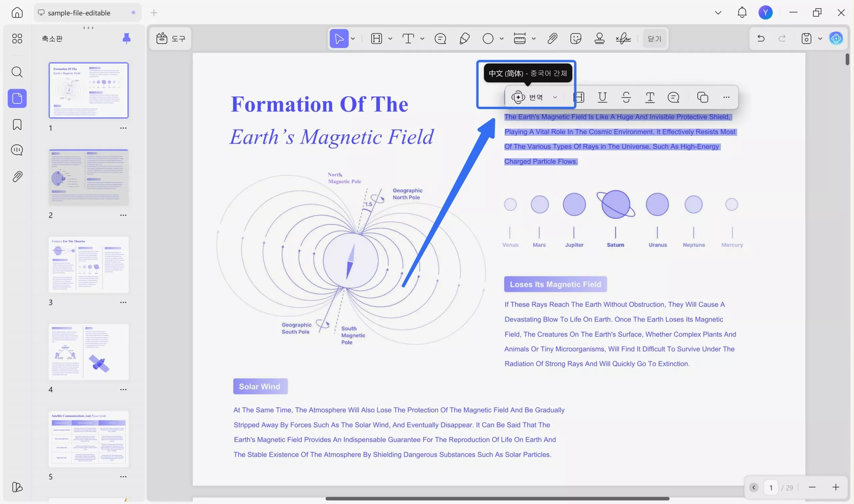Screen dimensions: 854x504
Task: Select the measurement ruler tool
Action: point(519,38)
